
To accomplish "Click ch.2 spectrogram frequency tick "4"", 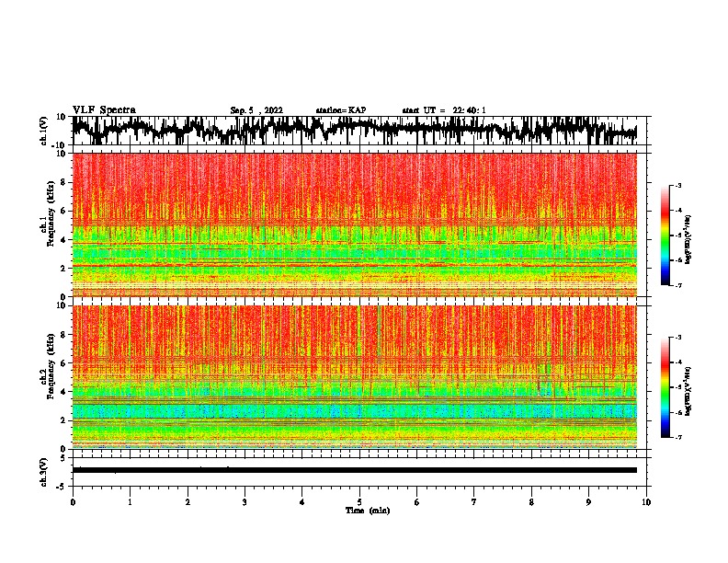I will click(x=63, y=392).
